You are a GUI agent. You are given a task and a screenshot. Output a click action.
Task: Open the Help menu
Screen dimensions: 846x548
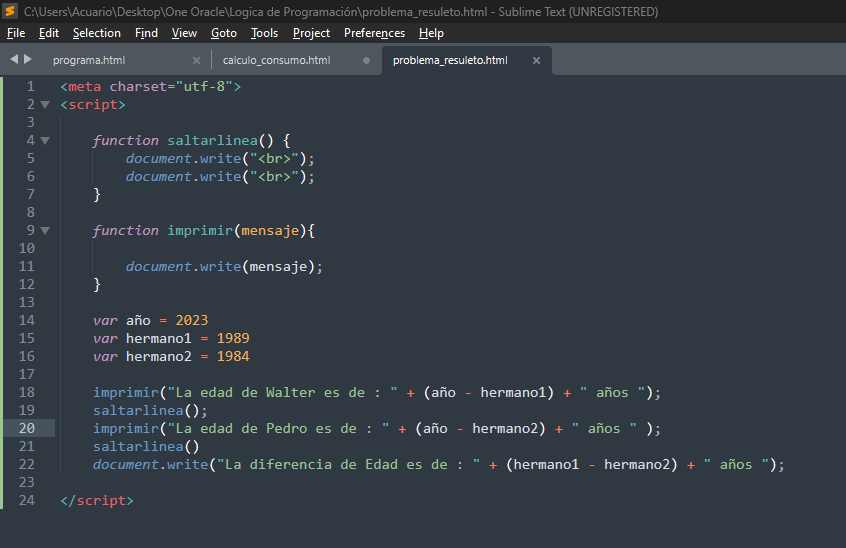pos(431,33)
